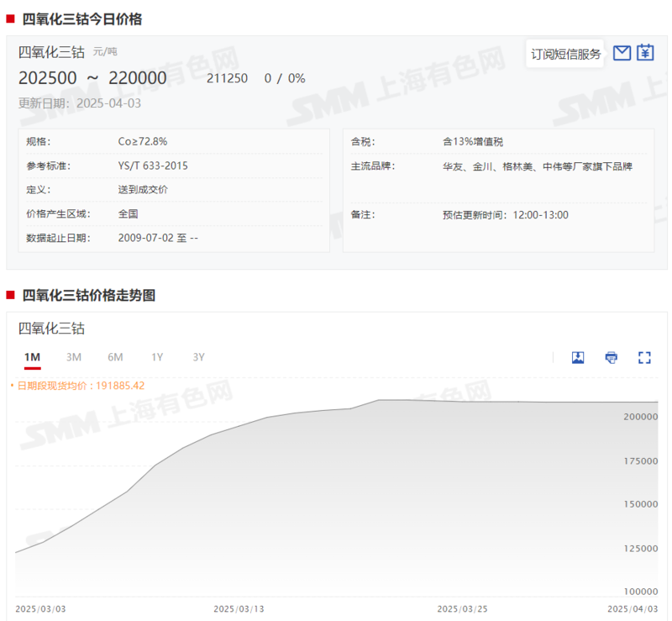
Task: Click the price range 202500 ~ 220000
Action: tap(92, 78)
